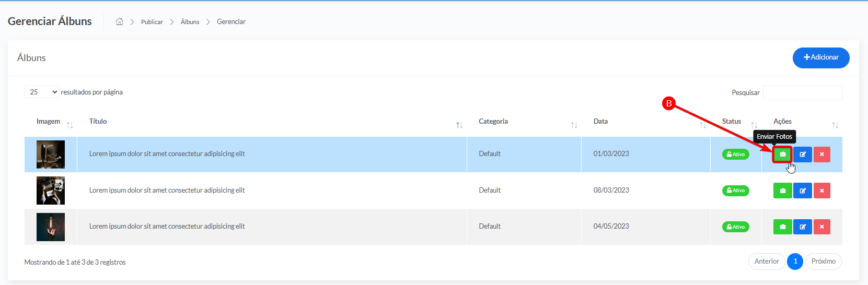Remove the album dated 04/05/2023
Screen dimensions: 868x285
(x=821, y=227)
